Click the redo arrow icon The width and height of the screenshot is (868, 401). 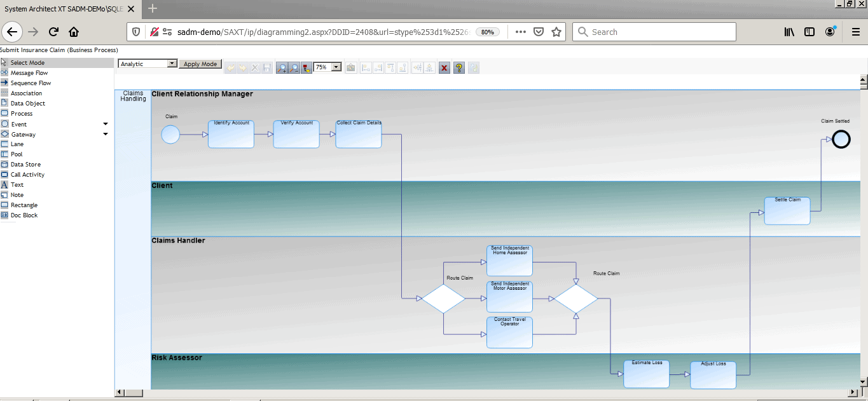tap(242, 67)
